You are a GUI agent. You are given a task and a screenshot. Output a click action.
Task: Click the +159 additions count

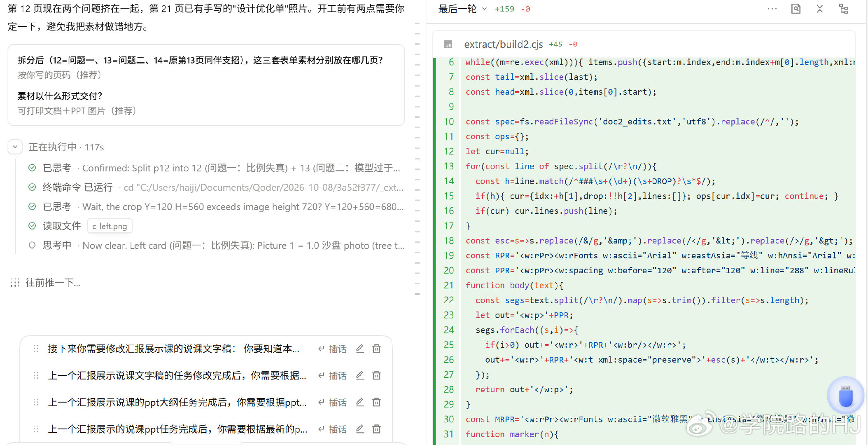click(x=504, y=9)
